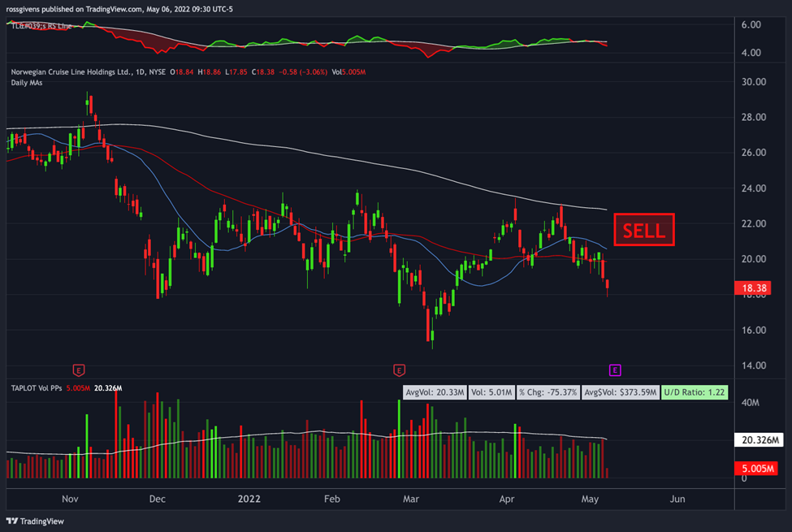This screenshot has height=532, width=792.
Task: Open the TradingView logo link
Action: (35, 521)
